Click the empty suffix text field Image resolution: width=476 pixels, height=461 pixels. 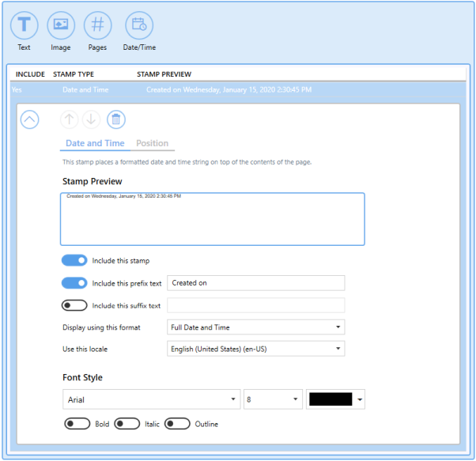point(256,305)
